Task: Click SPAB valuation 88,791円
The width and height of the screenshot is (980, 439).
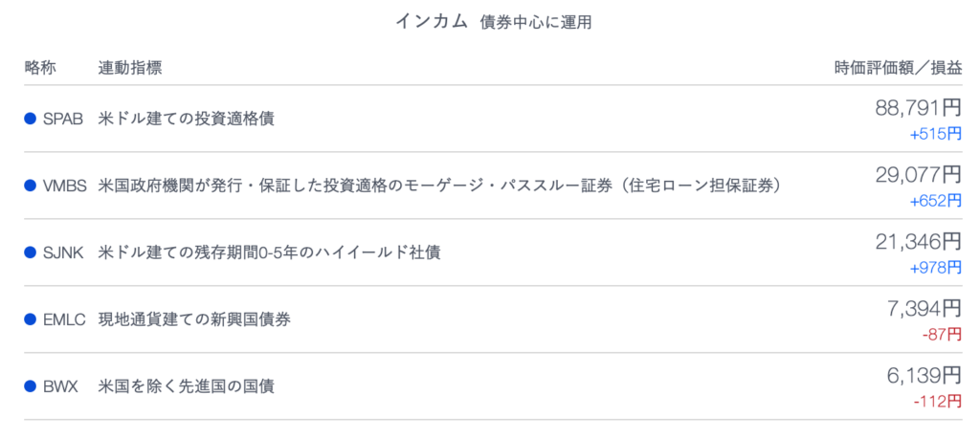Action: [918, 108]
